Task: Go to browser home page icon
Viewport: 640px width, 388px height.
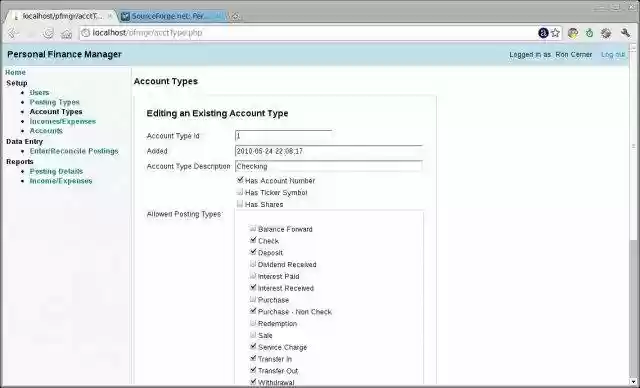Action: click(x=66, y=33)
